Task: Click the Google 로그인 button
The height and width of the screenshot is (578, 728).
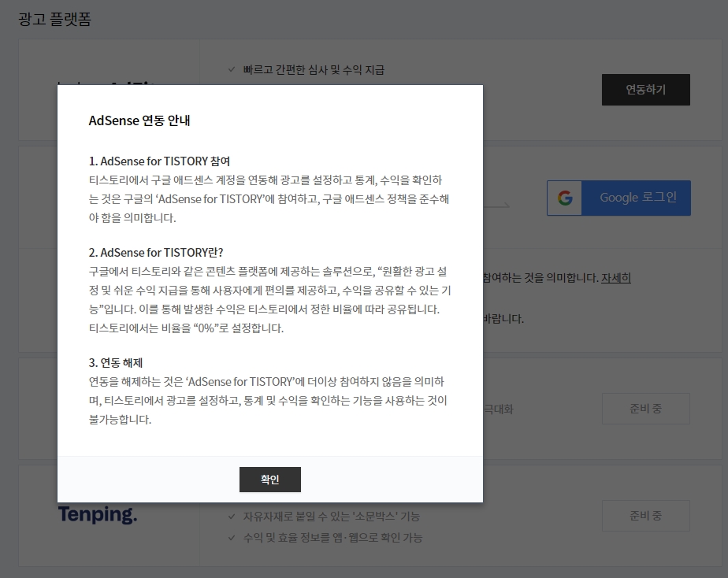Action: click(x=618, y=198)
